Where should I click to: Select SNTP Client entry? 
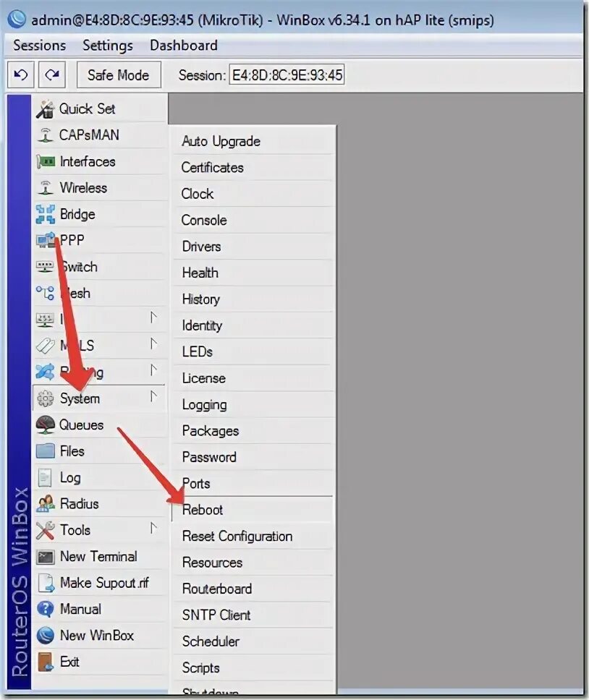point(253,615)
